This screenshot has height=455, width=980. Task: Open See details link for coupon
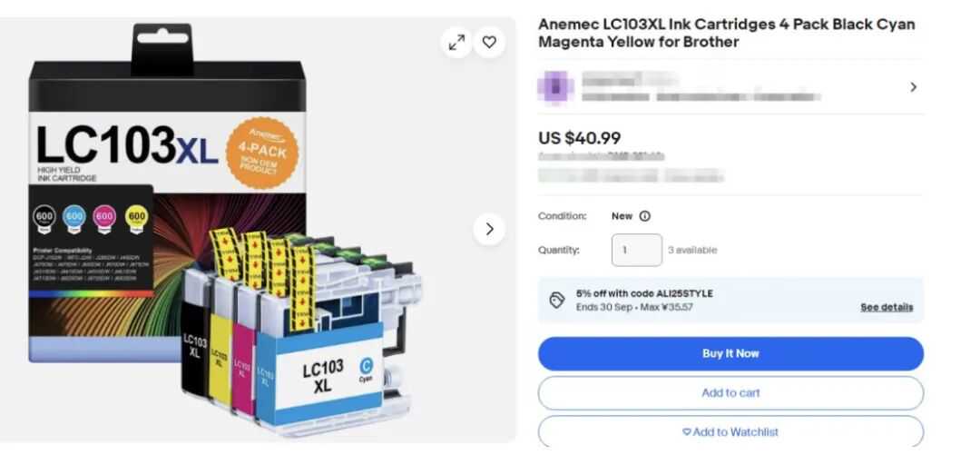[887, 307]
